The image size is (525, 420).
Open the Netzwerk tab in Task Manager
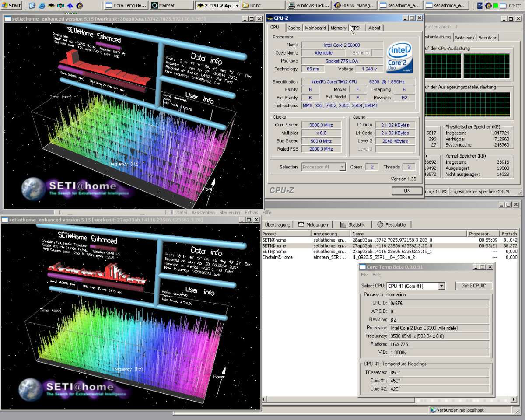click(x=465, y=38)
